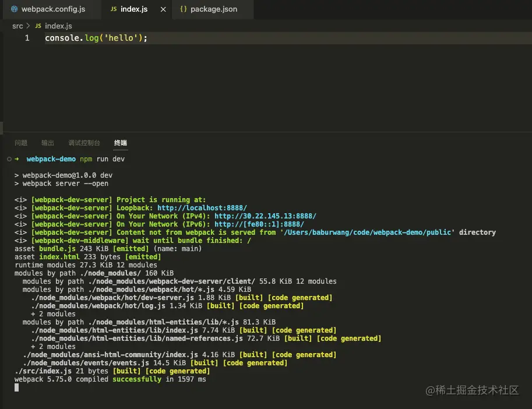Click the ./node_modules/webpack/hot/dev-server.js path

(112, 297)
